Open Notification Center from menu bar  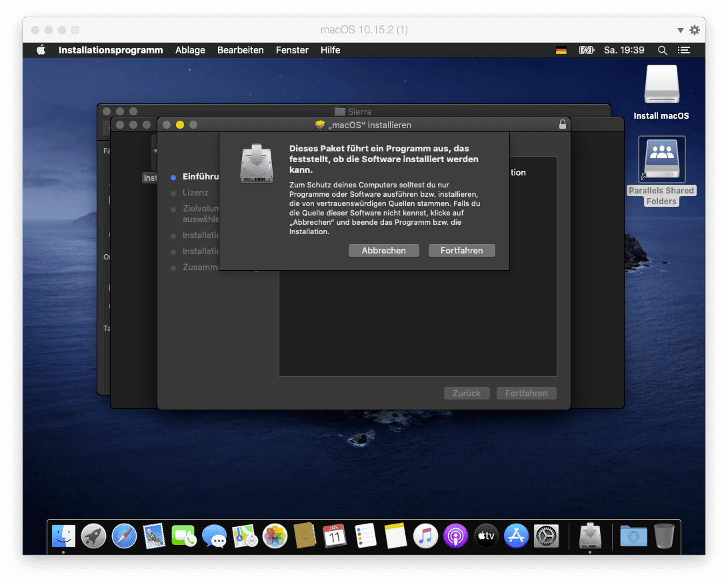click(683, 50)
